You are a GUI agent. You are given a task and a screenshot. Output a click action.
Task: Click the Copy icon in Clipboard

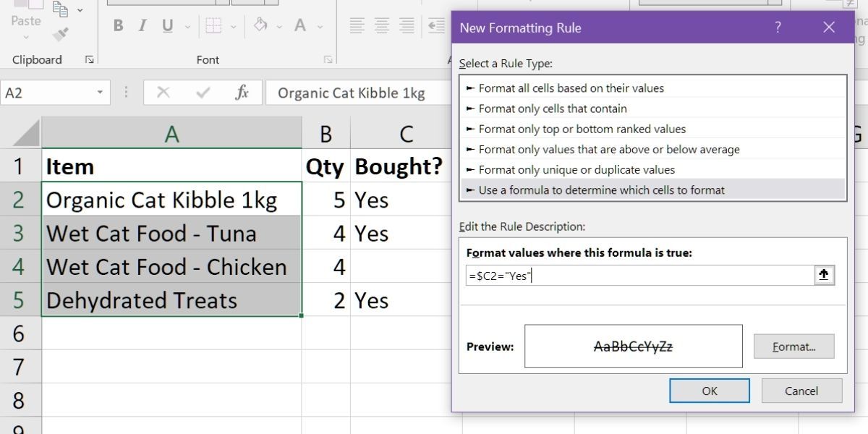pyautogui.click(x=61, y=9)
